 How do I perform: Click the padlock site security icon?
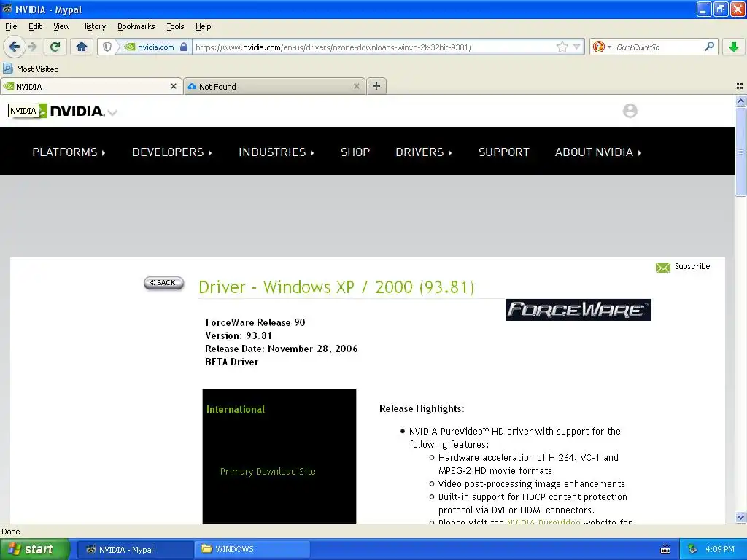pos(184,47)
